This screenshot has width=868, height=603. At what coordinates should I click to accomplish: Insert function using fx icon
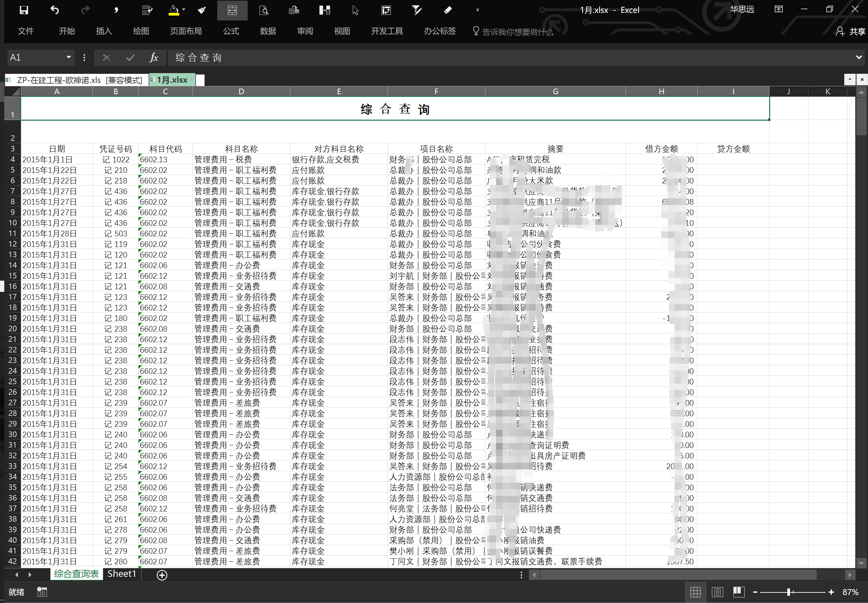pos(153,58)
